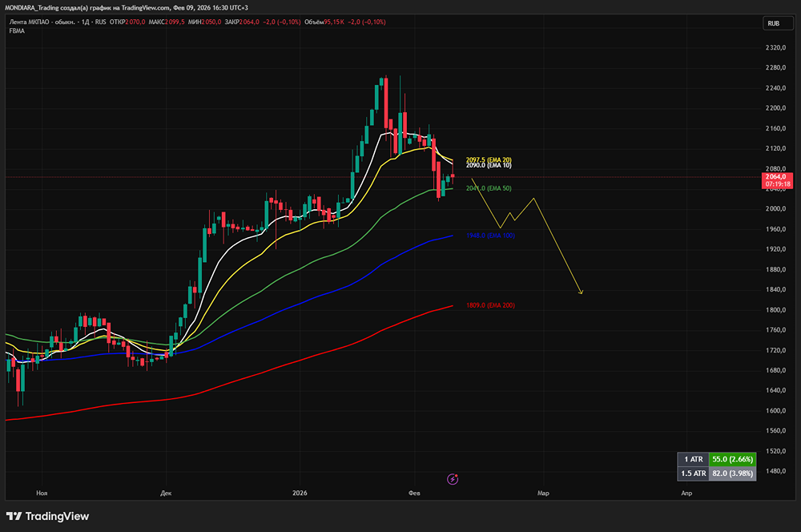Select the FBMA indicator label
801x532 pixels.
(x=17, y=31)
